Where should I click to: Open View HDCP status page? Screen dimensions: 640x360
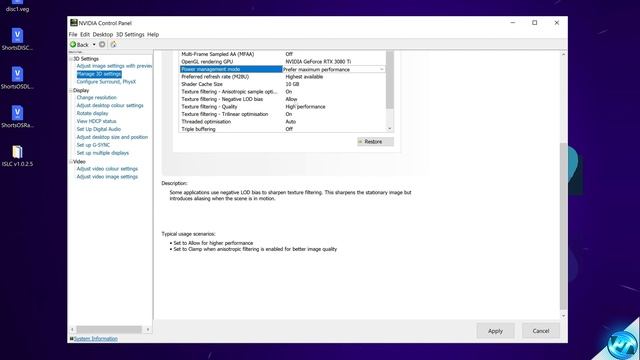(x=96, y=121)
